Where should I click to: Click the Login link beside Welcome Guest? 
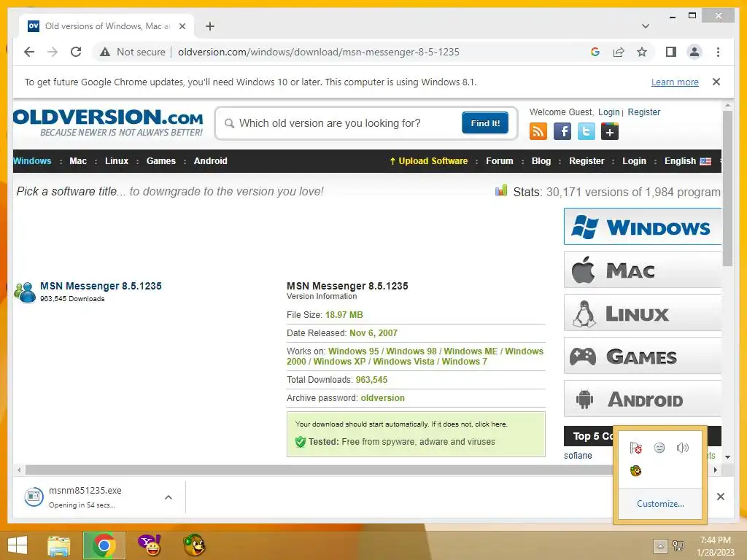pyautogui.click(x=609, y=112)
